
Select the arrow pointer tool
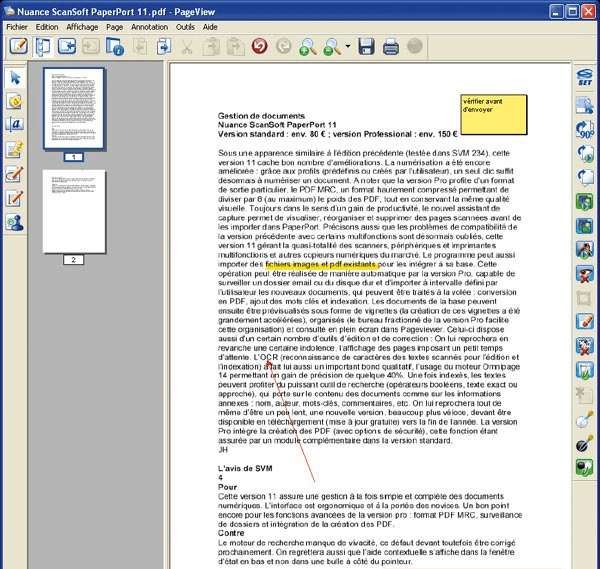[15, 78]
